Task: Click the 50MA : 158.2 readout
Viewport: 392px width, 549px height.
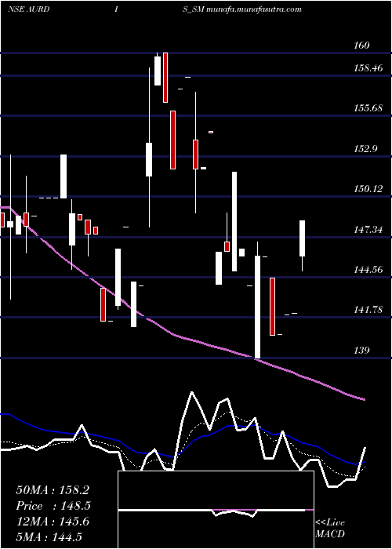Action: [53, 490]
